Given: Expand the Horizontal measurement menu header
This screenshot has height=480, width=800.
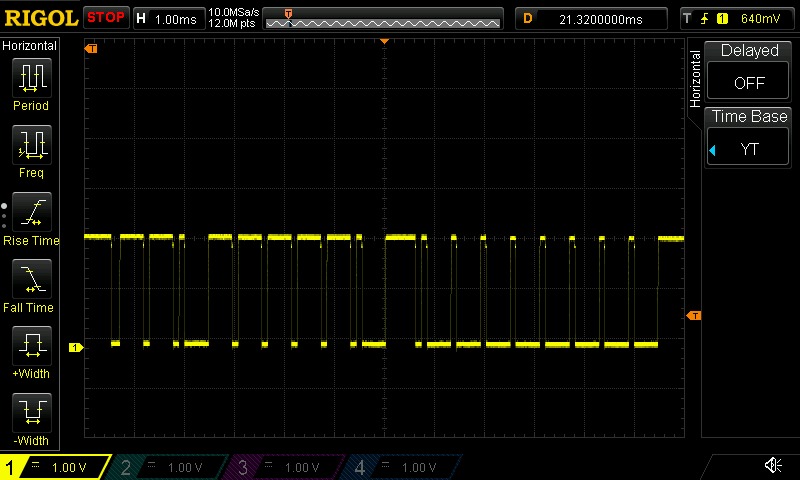Looking at the screenshot, I should point(30,46).
